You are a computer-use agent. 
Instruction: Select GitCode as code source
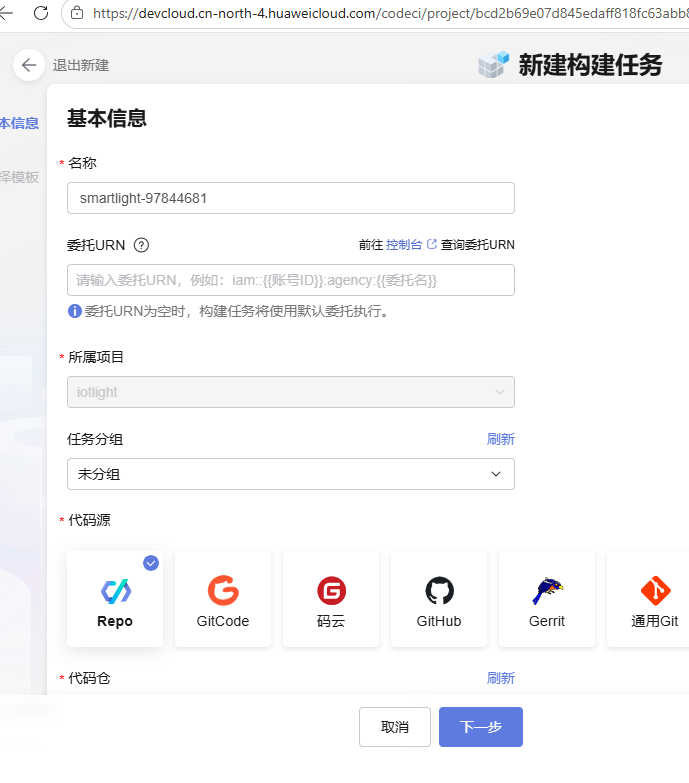[223, 599]
